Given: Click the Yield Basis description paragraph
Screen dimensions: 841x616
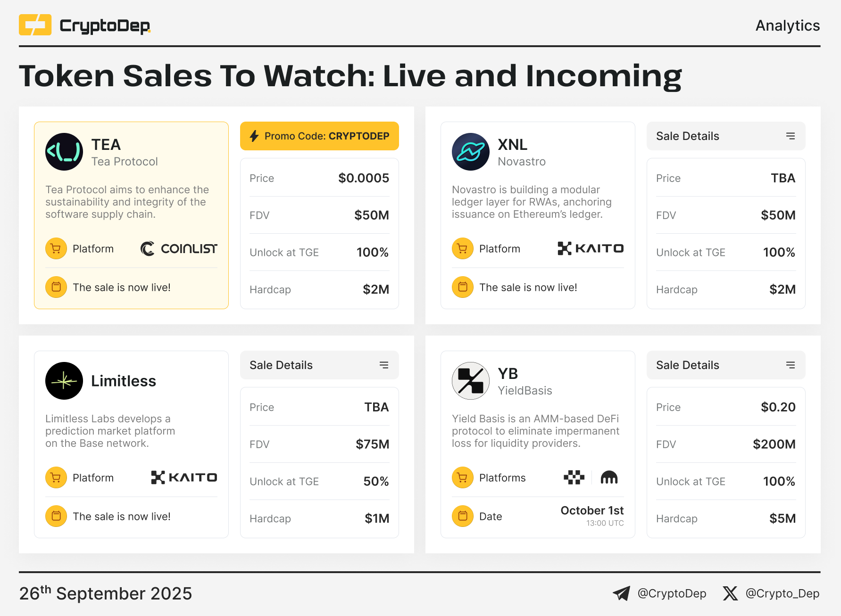Looking at the screenshot, I should (535, 431).
